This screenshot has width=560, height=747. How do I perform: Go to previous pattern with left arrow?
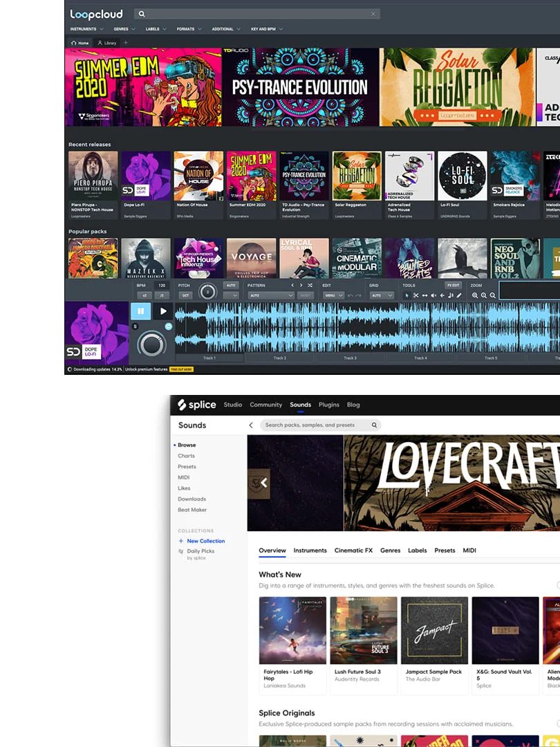(x=292, y=286)
